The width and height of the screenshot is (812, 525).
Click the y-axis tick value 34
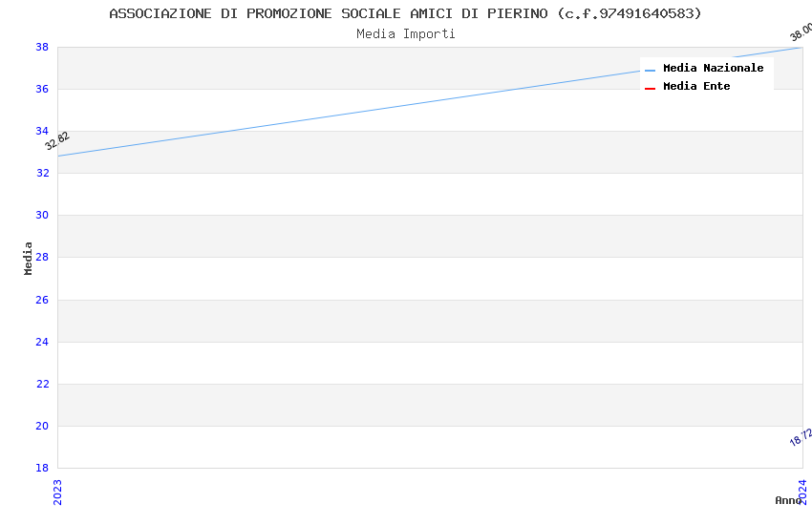(42, 132)
